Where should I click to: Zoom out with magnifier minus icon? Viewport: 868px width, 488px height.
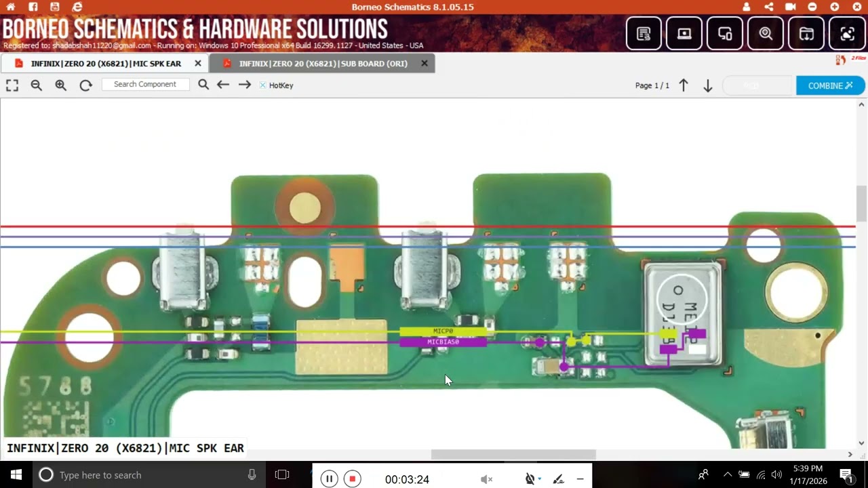pyautogui.click(x=37, y=85)
